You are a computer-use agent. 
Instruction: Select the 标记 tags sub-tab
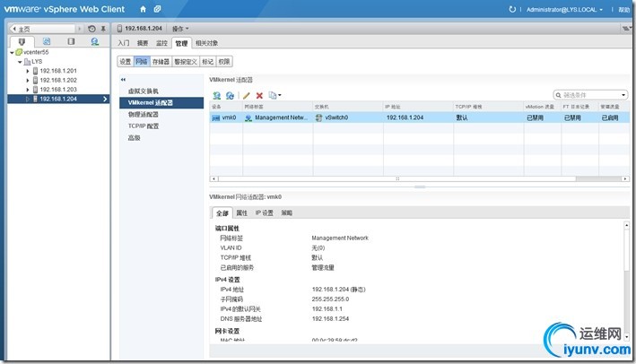(x=208, y=62)
